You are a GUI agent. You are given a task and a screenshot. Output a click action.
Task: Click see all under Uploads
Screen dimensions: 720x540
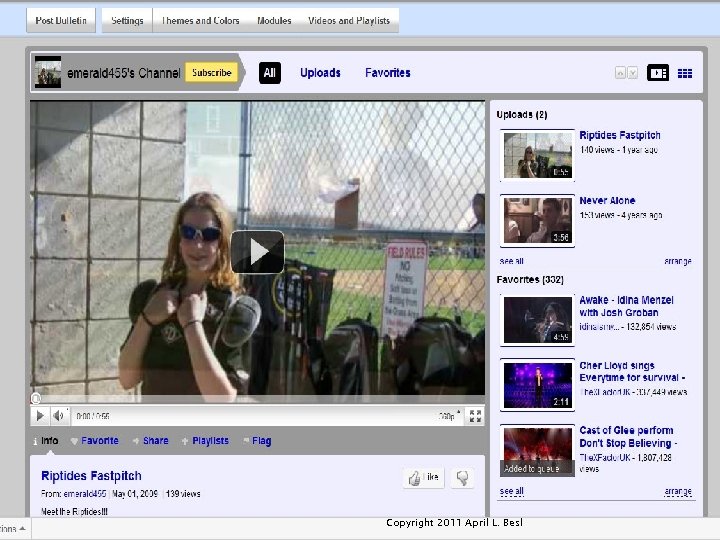click(x=512, y=261)
